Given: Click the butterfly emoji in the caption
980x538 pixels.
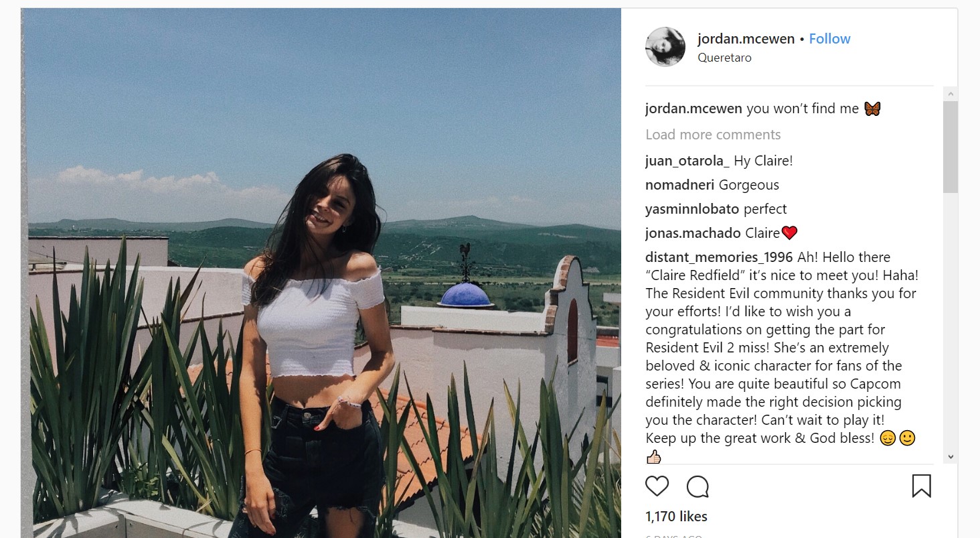Looking at the screenshot, I should [x=872, y=109].
